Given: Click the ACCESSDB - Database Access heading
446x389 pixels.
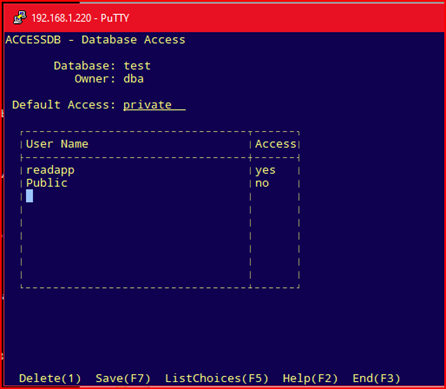Looking at the screenshot, I should 95,40.
